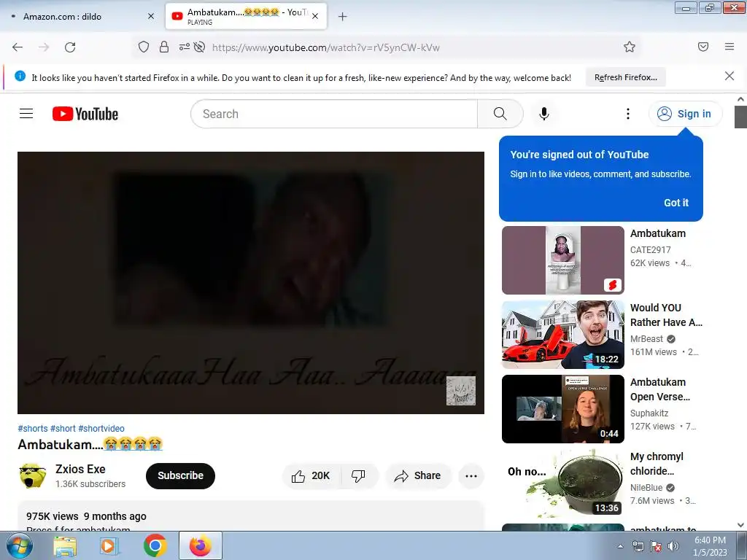The height and width of the screenshot is (560, 747).
Task: Click 'Ambatukam Open Verse...' title text
Action: click(659, 389)
